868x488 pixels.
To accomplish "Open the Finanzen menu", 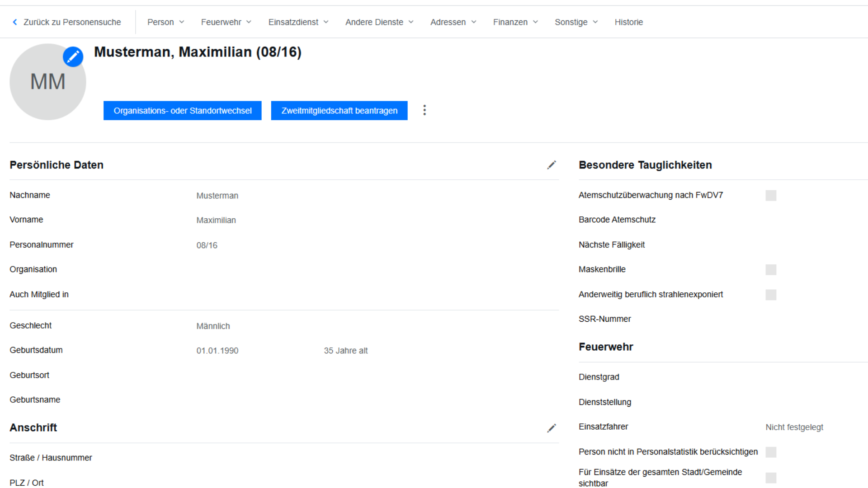I will [515, 22].
